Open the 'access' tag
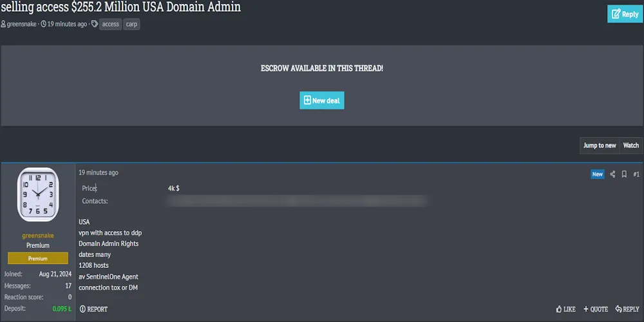644x322 pixels. [111, 24]
